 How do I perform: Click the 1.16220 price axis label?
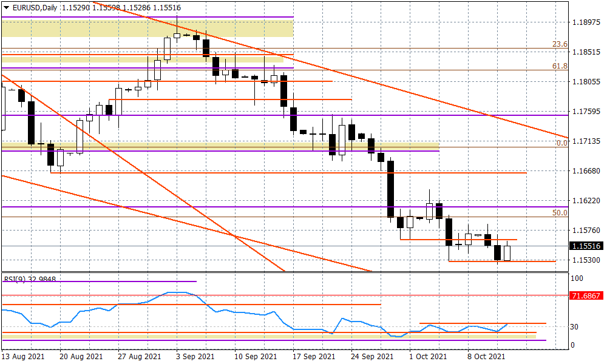586,201
